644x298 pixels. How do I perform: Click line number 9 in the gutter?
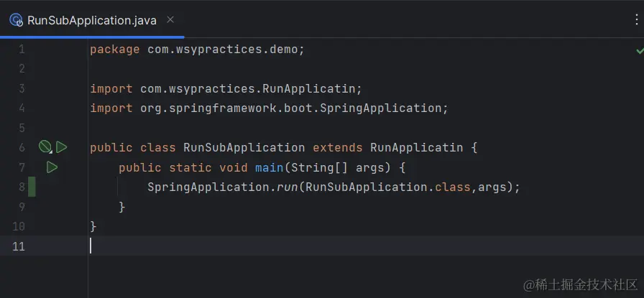[x=22, y=207]
